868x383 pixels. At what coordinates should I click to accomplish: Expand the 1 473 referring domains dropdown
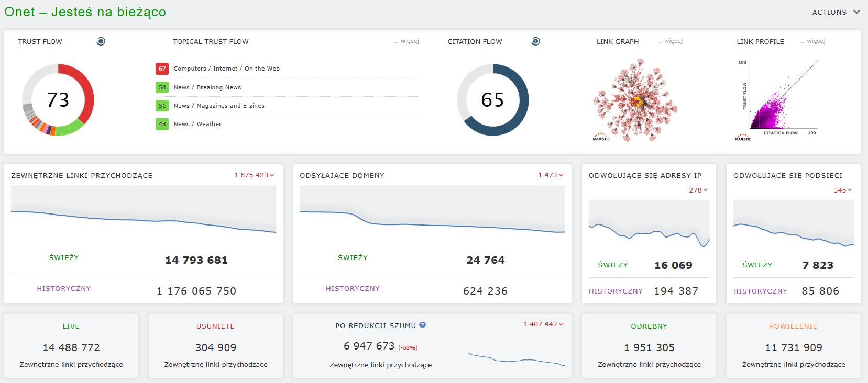[551, 175]
